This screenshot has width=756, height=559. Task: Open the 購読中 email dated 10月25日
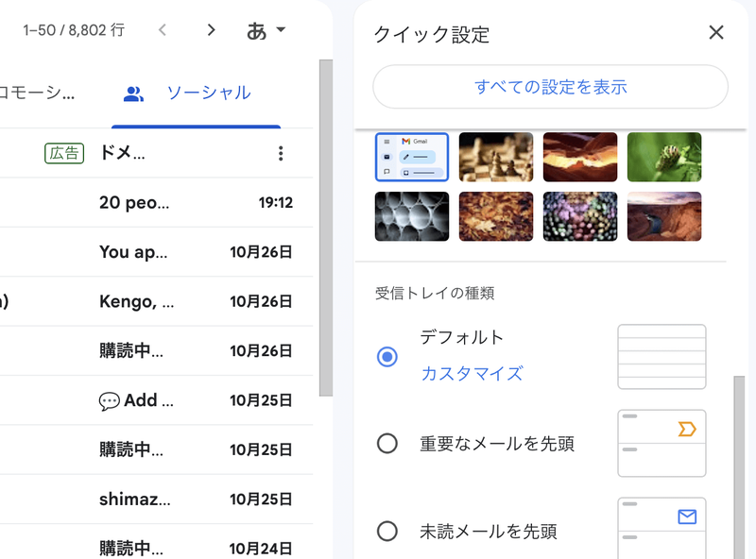click(x=157, y=449)
